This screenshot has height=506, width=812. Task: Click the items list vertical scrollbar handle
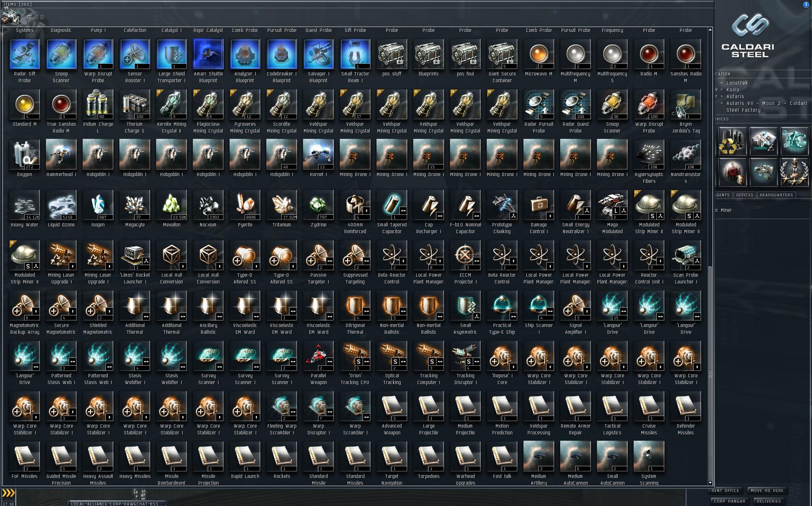(x=710, y=372)
